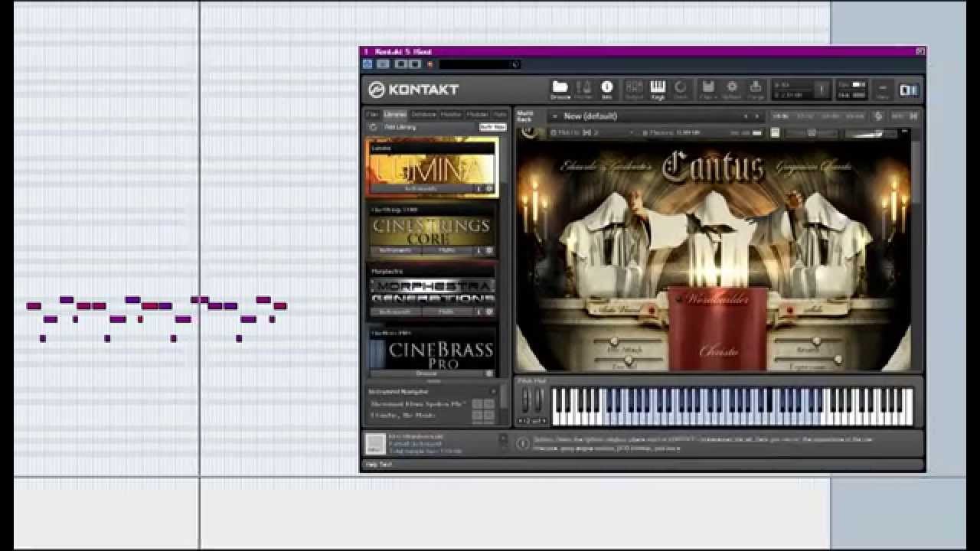Go to previous multi with left arrow

[x=745, y=116]
